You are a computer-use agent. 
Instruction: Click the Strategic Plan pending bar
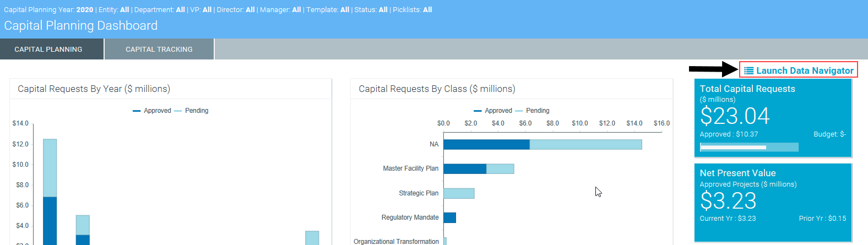(x=459, y=193)
